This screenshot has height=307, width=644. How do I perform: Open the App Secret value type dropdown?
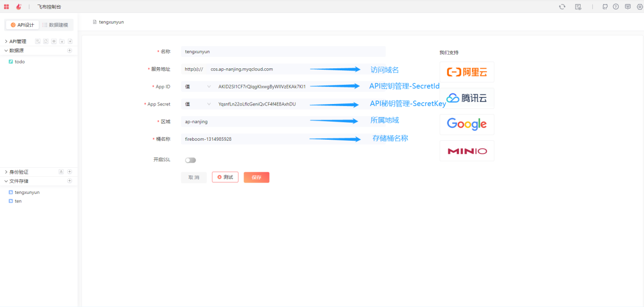click(x=198, y=104)
